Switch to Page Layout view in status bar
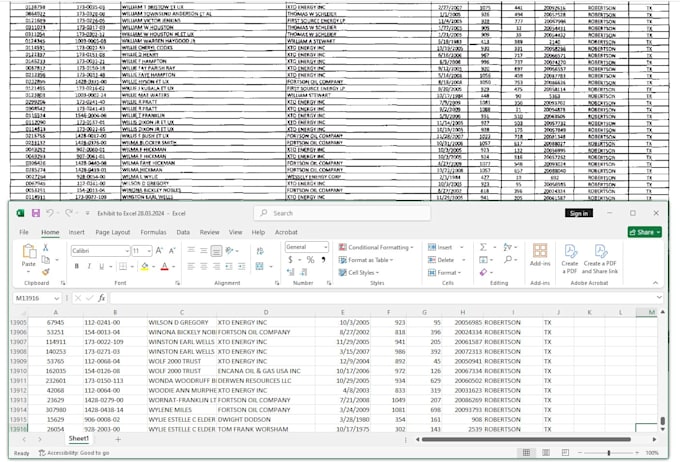This screenshot has width=680, height=462. pyautogui.click(x=546, y=452)
